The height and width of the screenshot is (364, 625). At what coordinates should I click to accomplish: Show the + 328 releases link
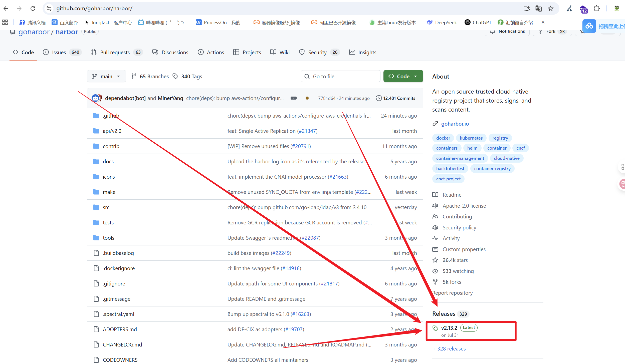click(x=449, y=348)
